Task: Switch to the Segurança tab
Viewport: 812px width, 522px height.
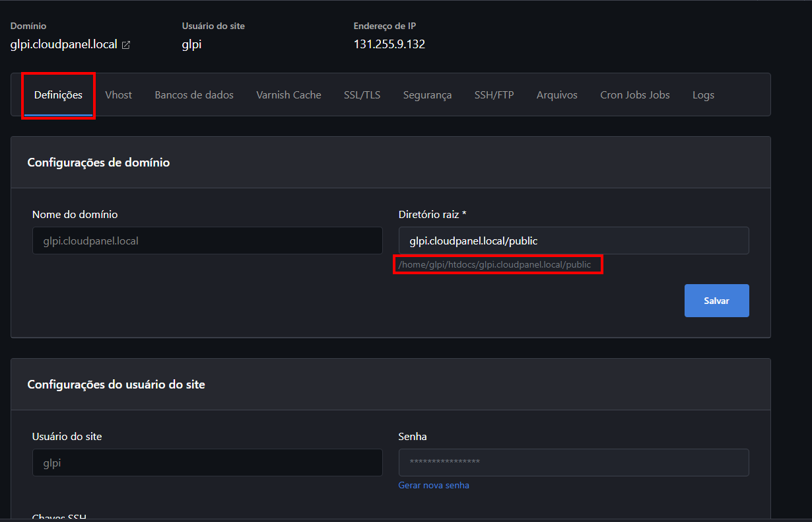Action: tap(427, 95)
